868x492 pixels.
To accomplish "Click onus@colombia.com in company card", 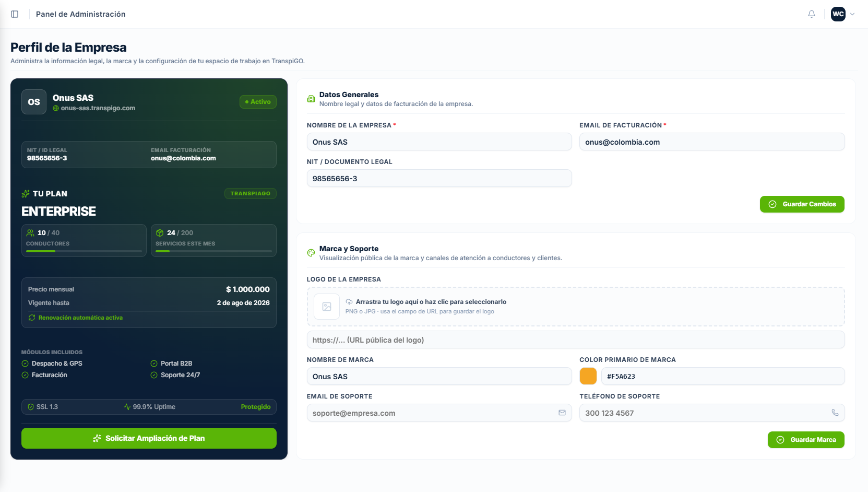I will click(183, 158).
